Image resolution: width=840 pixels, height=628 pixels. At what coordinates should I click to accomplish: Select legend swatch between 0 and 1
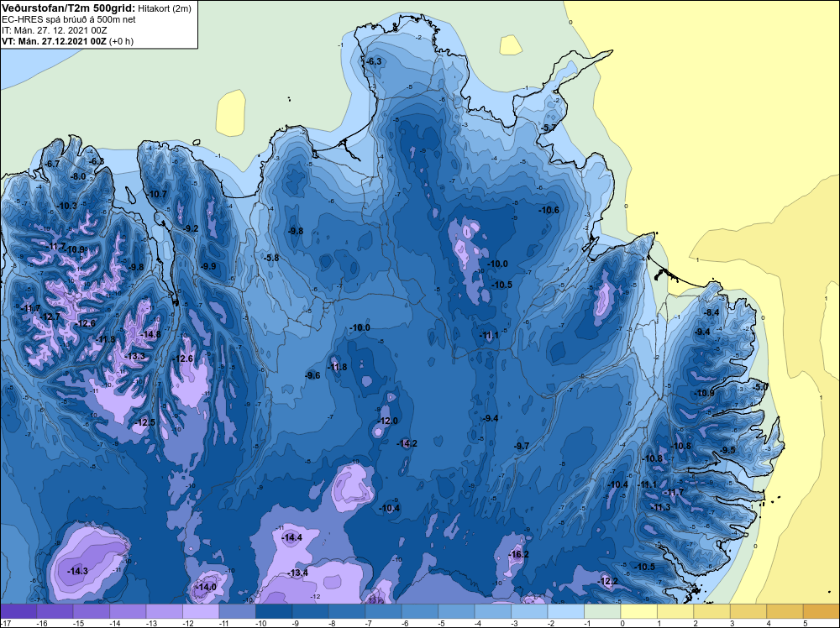click(638, 611)
